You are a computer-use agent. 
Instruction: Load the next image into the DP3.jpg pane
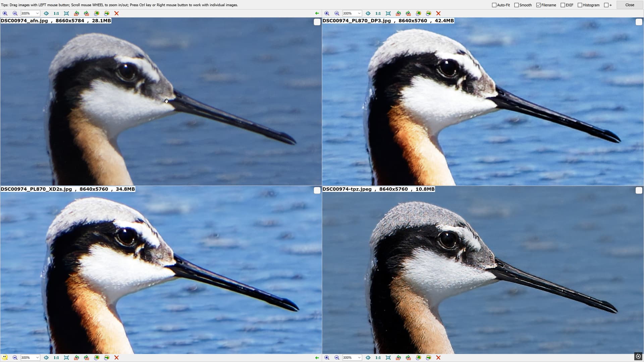[x=428, y=13]
